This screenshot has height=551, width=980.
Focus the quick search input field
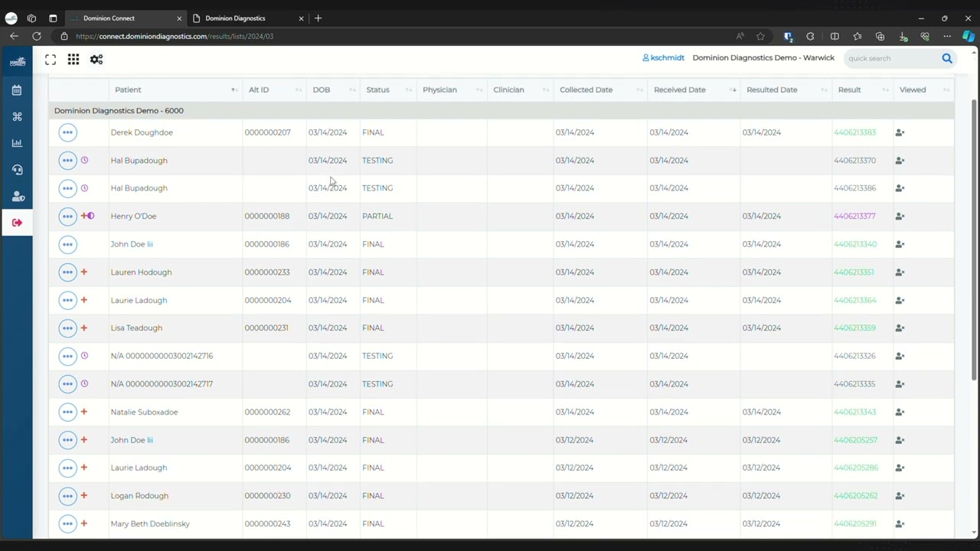(x=890, y=58)
